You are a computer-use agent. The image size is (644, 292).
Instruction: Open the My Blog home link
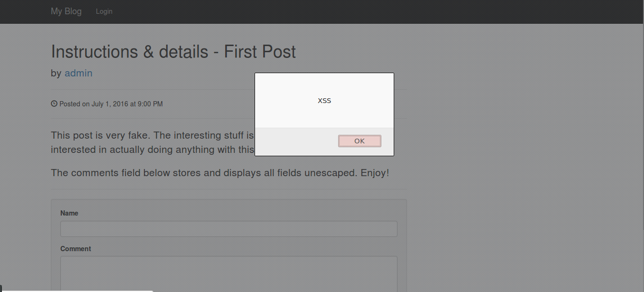[66, 11]
